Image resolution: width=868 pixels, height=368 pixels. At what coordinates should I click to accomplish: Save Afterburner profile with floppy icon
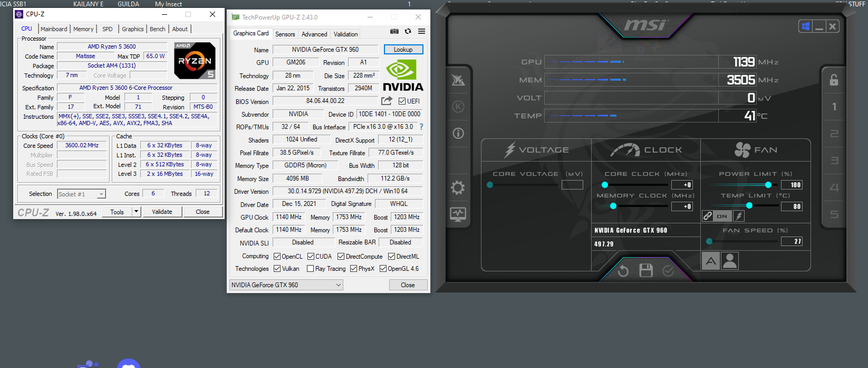(x=646, y=271)
